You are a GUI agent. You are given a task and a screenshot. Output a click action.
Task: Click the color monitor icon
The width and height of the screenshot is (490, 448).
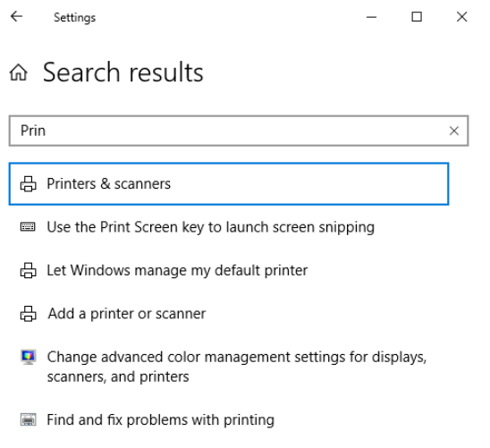[x=29, y=357]
